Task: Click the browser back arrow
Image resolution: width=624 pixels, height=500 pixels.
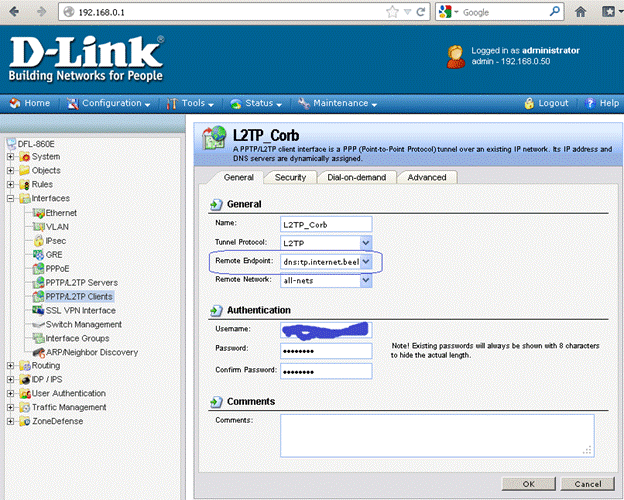Action: coord(14,12)
